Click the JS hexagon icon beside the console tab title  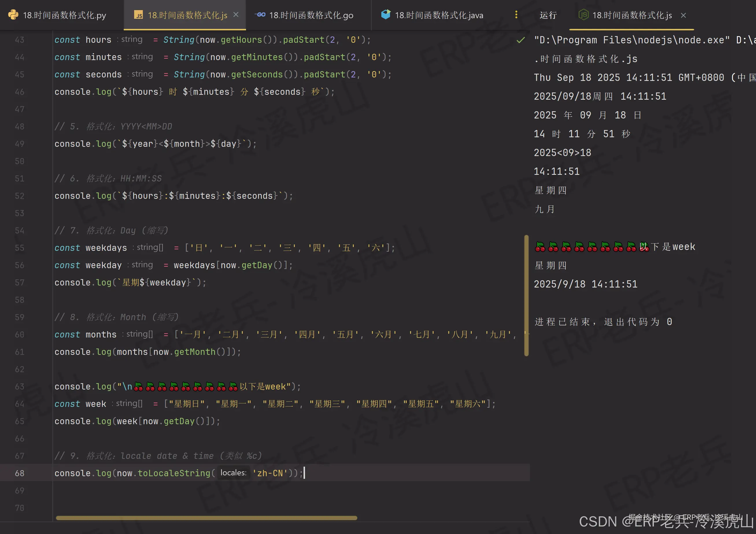click(x=583, y=15)
